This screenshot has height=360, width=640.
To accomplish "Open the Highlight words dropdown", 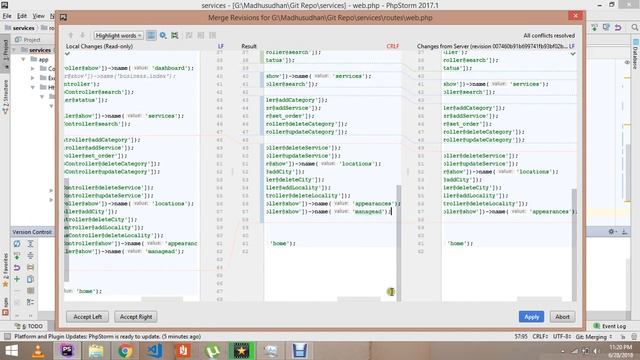I will (x=118, y=36).
